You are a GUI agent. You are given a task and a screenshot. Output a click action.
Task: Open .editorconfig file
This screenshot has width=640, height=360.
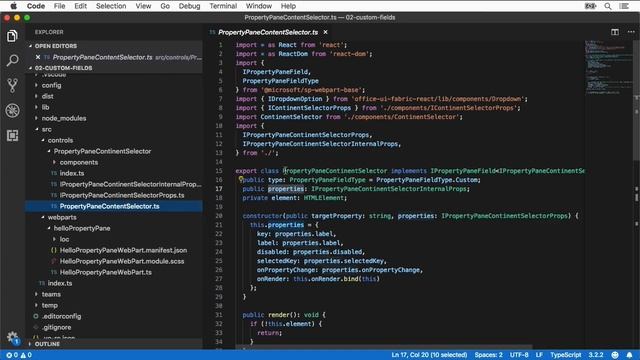coord(61,316)
